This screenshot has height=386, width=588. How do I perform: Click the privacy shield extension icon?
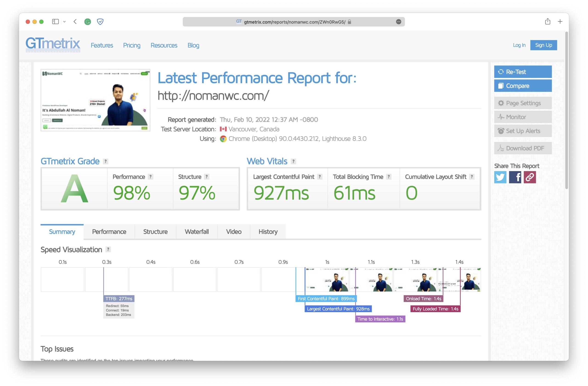coord(100,22)
